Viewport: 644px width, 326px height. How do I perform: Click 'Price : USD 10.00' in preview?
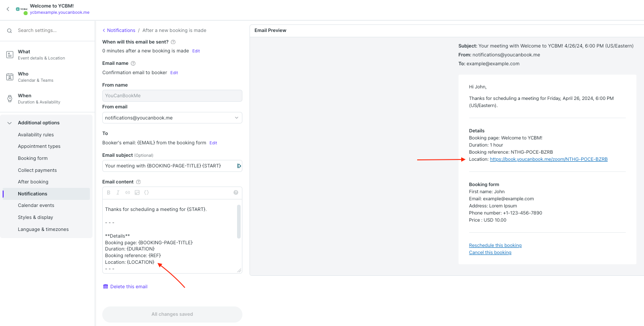487,220
